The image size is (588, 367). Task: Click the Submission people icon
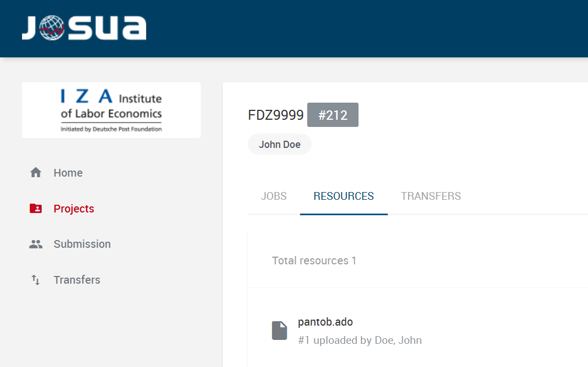36,244
